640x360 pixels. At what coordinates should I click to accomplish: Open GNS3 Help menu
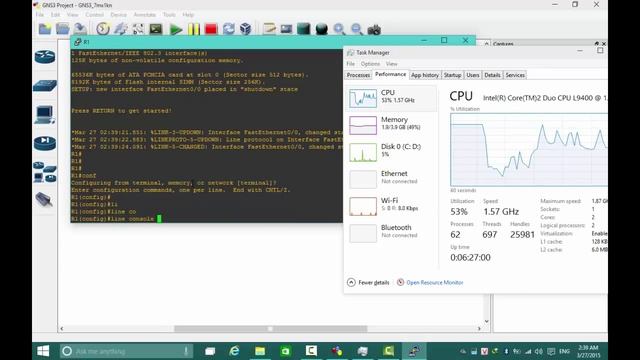coord(188,15)
